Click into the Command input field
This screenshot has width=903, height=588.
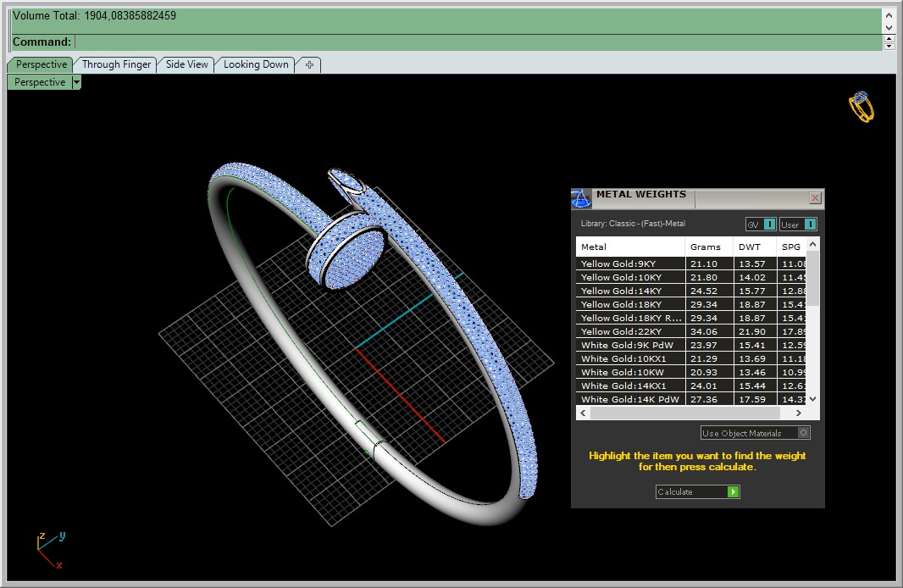coord(478,42)
